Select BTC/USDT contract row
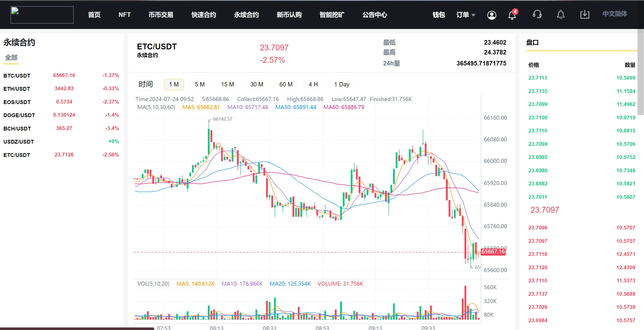Screen dimensions: 644x330 pyautogui.click(x=61, y=76)
